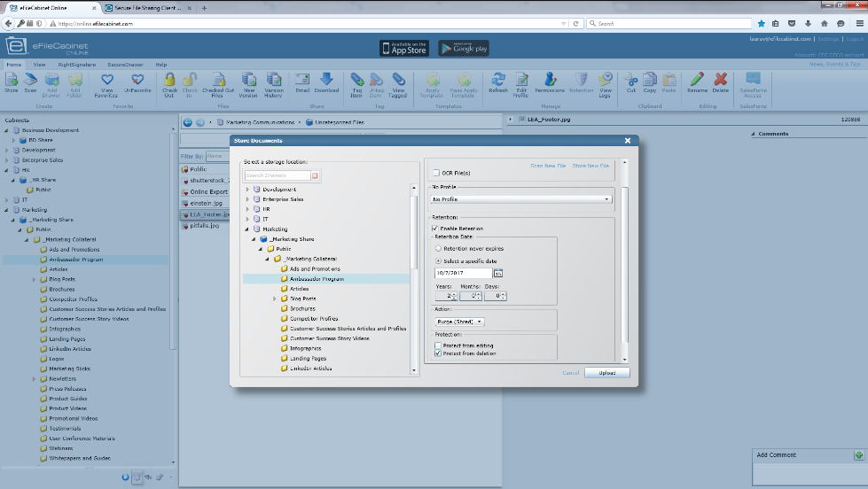Screen dimensions: 868x489
Task: Expand the Blog Posts folder in dialog
Action: tap(274, 299)
